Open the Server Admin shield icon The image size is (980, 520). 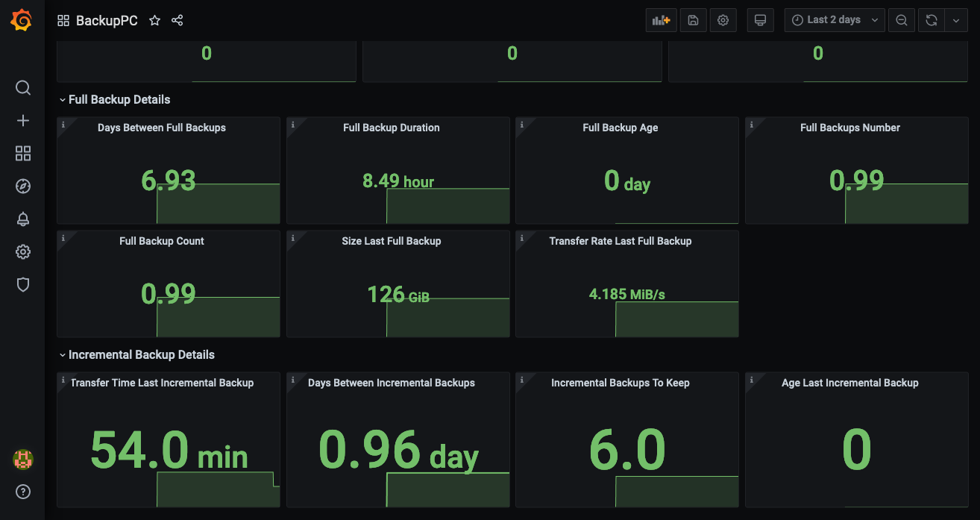[23, 285]
